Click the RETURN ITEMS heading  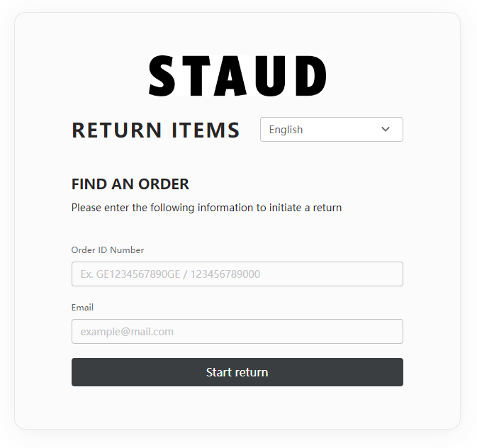(156, 130)
